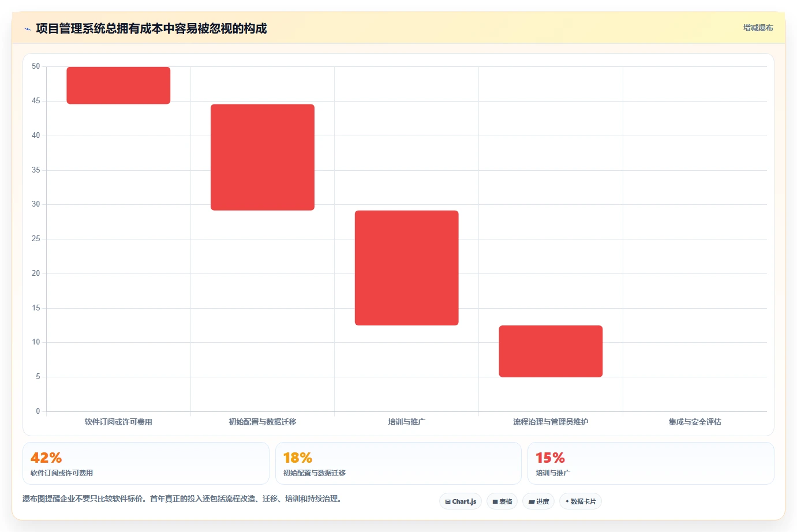
Task: Click the 15% figure
Action: tap(550, 458)
